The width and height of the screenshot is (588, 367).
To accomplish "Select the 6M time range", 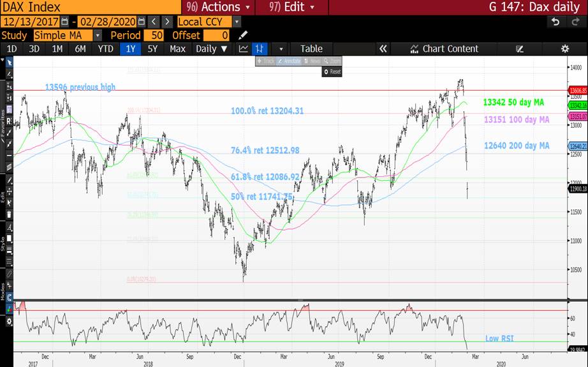I will [80, 49].
